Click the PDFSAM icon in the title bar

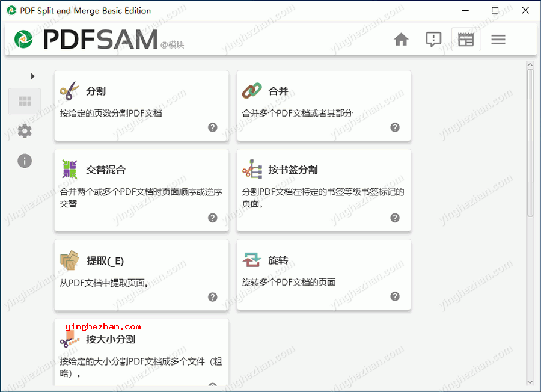[x=11, y=10]
